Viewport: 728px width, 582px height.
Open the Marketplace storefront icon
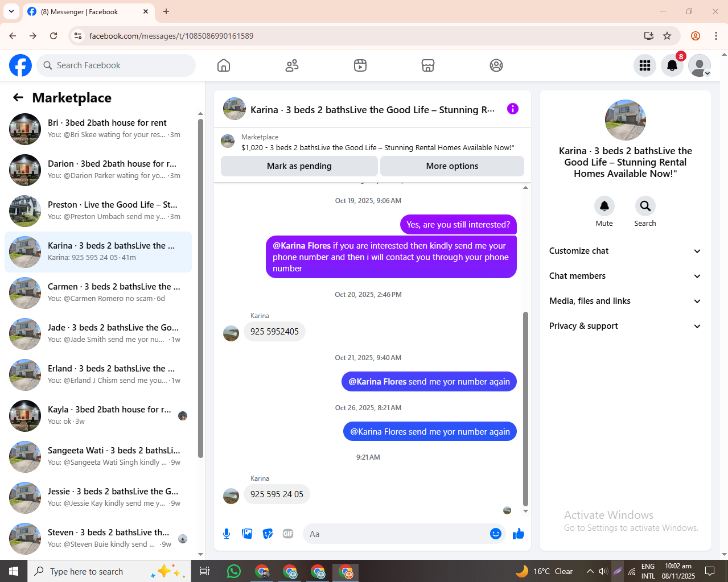428,65
